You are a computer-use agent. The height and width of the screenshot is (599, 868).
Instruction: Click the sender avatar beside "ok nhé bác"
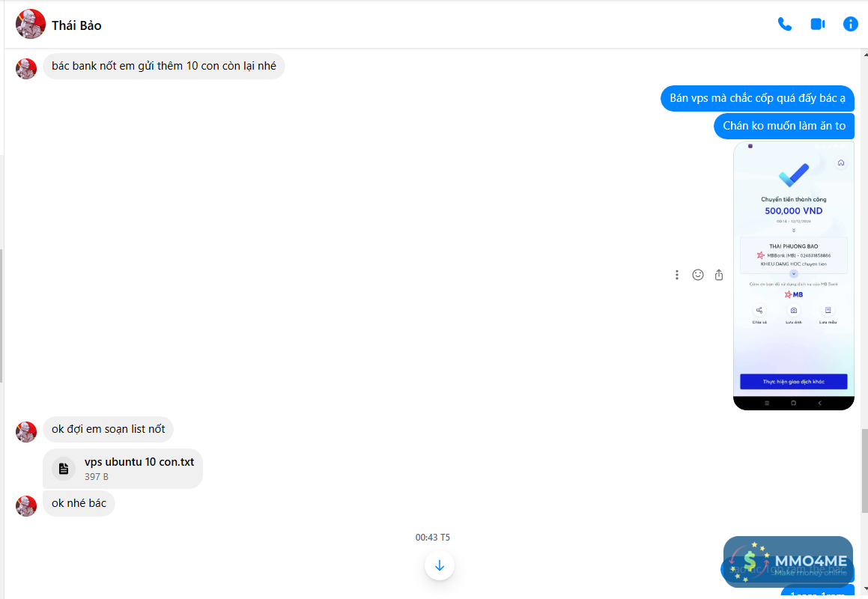(26, 506)
